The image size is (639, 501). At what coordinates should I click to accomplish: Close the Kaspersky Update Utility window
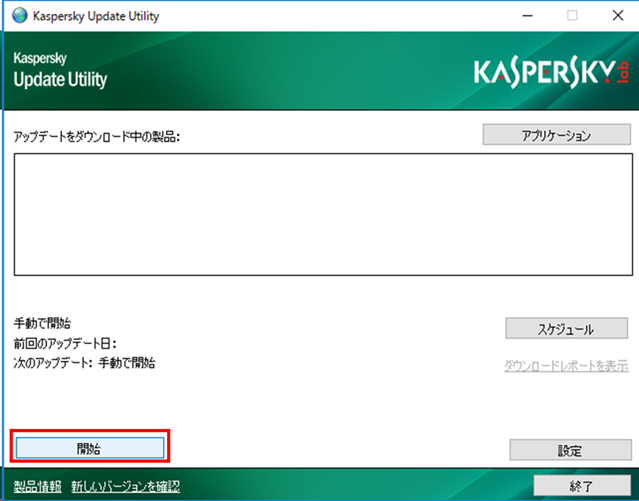pos(618,16)
